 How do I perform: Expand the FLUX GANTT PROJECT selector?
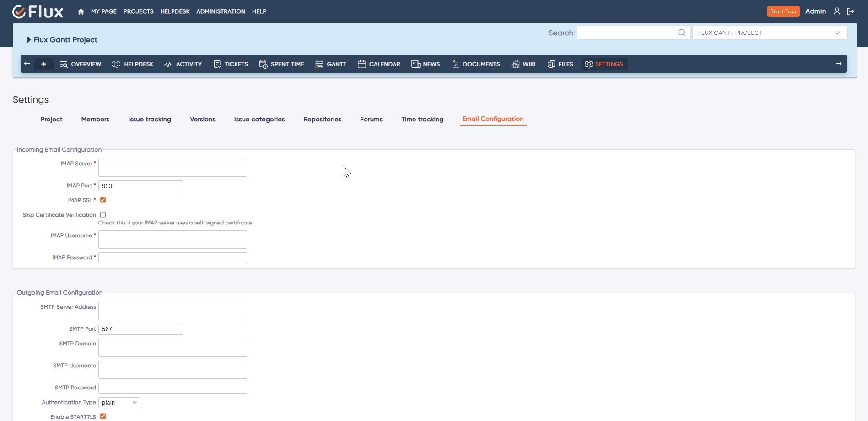coord(837,33)
